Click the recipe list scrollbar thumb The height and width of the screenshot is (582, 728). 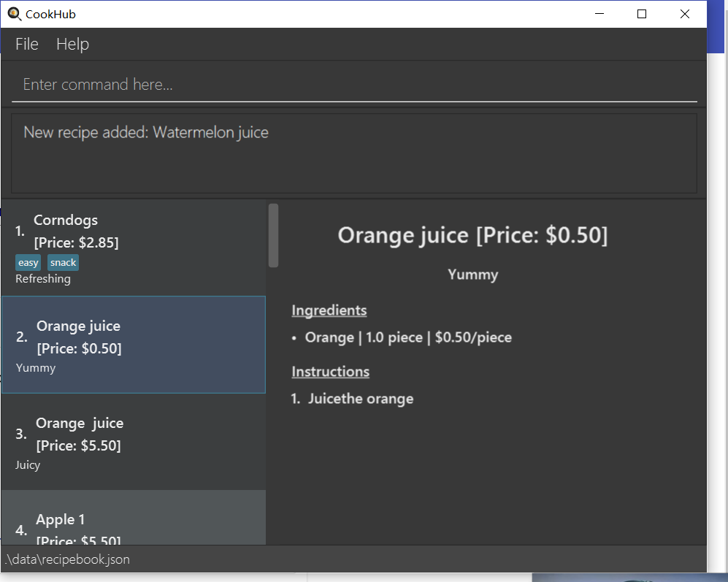(x=274, y=235)
